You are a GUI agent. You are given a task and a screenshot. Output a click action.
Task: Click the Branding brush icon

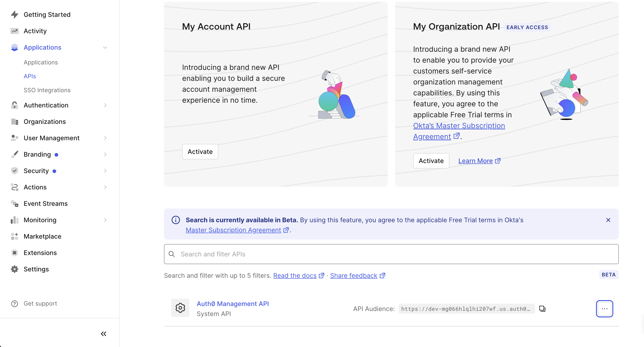click(x=15, y=154)
